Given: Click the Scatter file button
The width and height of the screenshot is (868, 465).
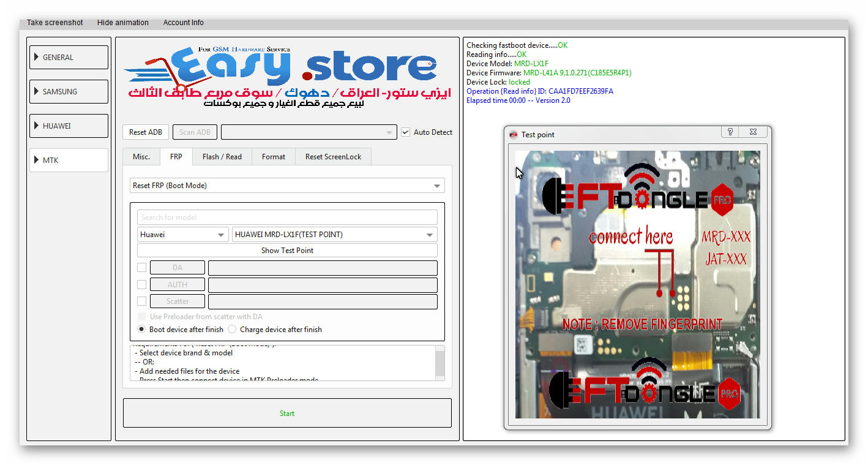Looking at the screenshot, I should 178,301.
